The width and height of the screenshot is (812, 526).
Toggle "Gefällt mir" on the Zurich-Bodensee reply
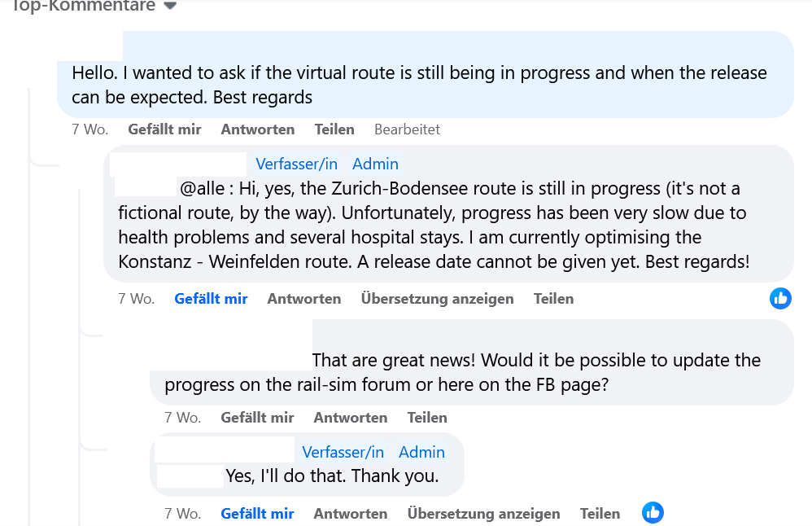point(211,299)
